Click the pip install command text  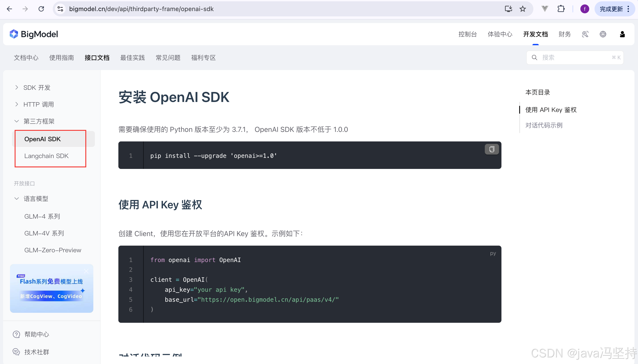coord(213,156)
